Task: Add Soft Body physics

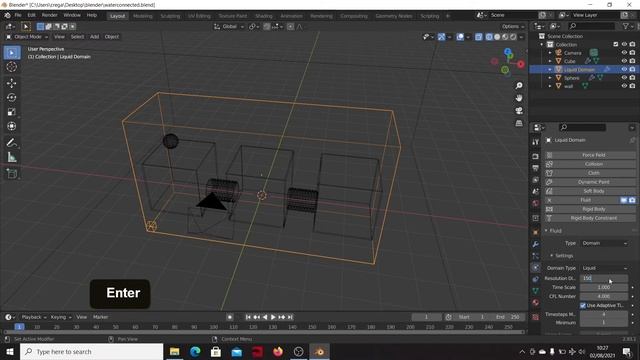Action: pos(590,191)
